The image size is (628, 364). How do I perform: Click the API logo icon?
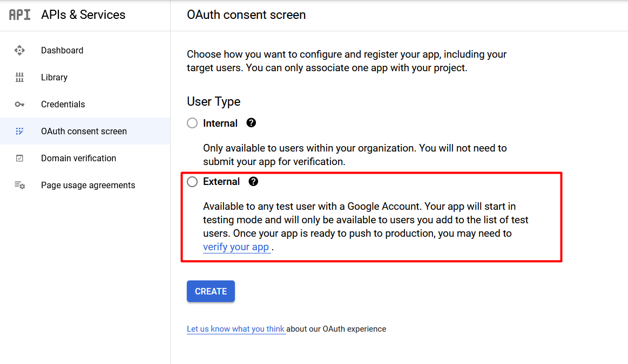click(19, 15)
